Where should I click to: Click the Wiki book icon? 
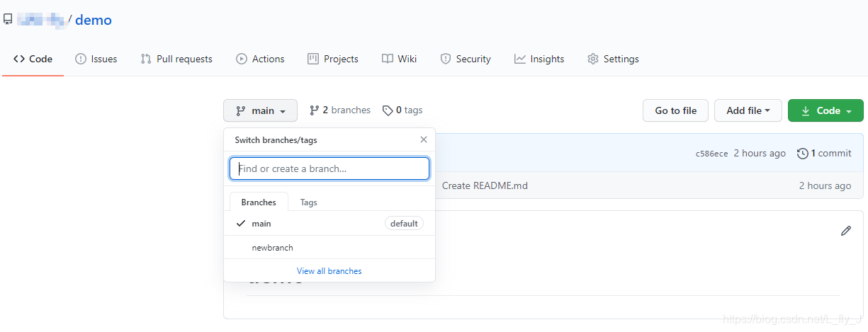(387, 59)
